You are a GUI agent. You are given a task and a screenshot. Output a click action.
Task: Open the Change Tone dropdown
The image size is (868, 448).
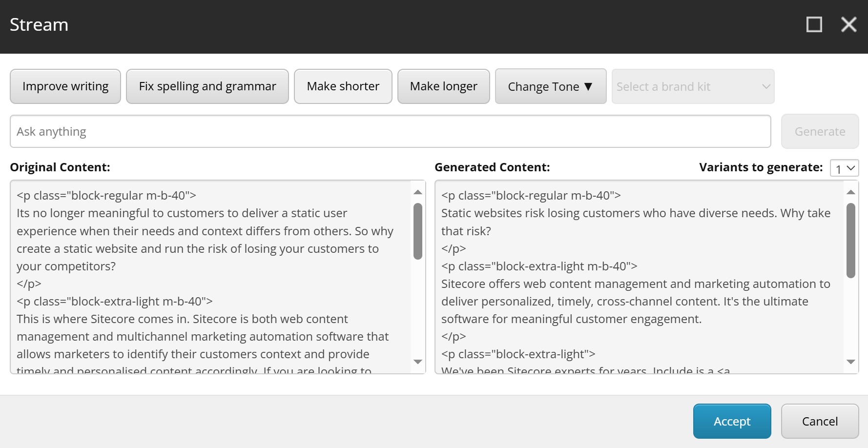[x=550, y=86]
